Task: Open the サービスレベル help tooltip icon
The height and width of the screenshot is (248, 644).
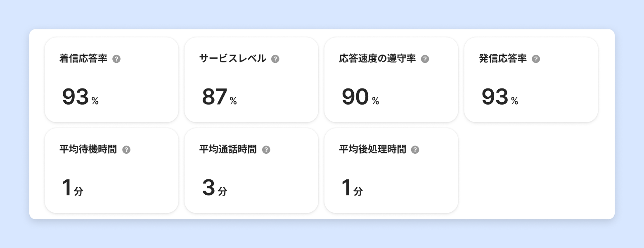Action: click(275, 59)
